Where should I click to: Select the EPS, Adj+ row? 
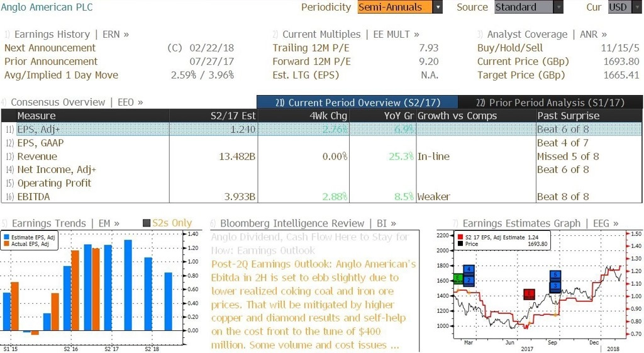tap(321, 129)
